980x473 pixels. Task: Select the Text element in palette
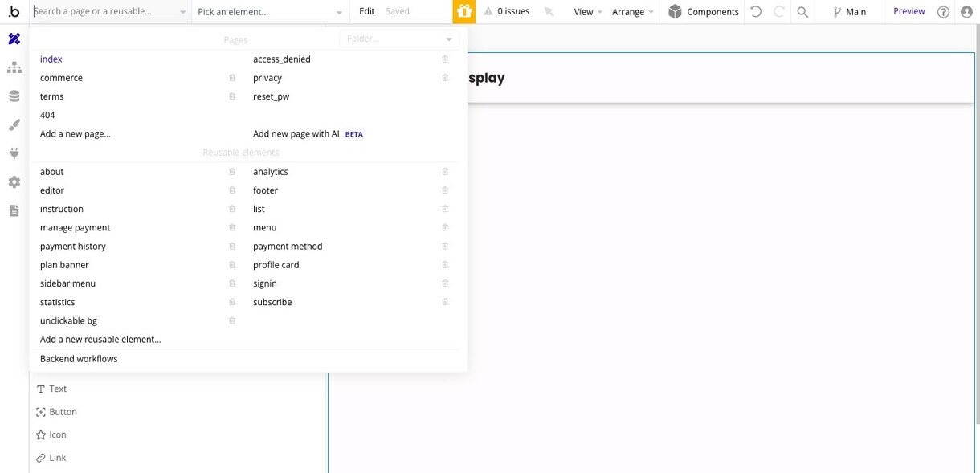tap(51, 389)
